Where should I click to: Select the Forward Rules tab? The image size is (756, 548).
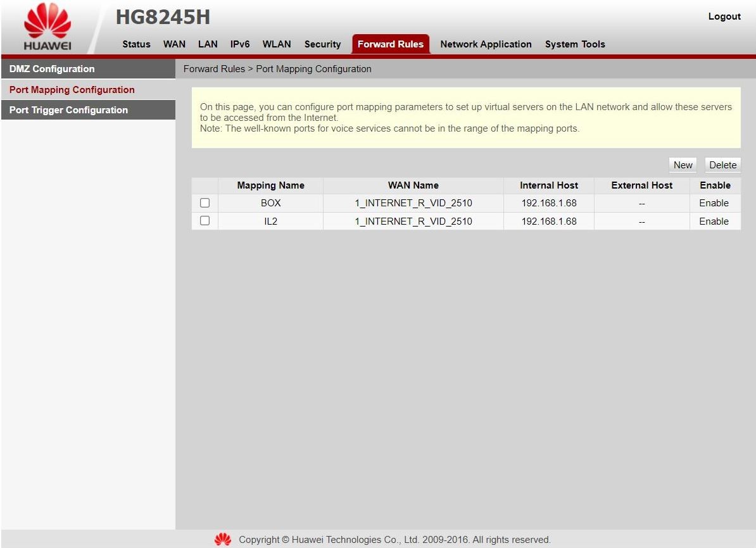point(390,44)
